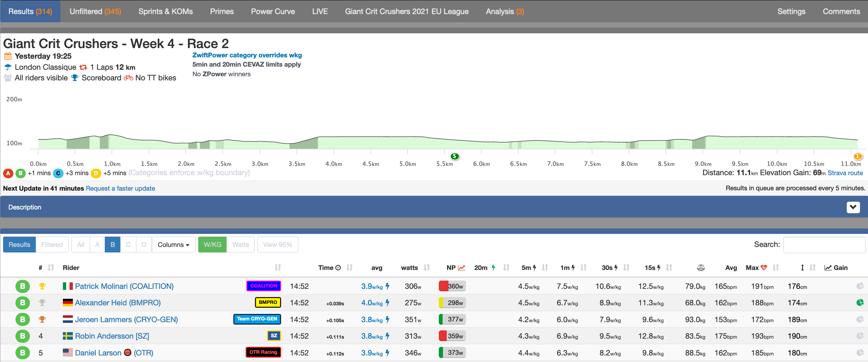Click the green sprint marker on elevation profile

[x=455, y=156]
